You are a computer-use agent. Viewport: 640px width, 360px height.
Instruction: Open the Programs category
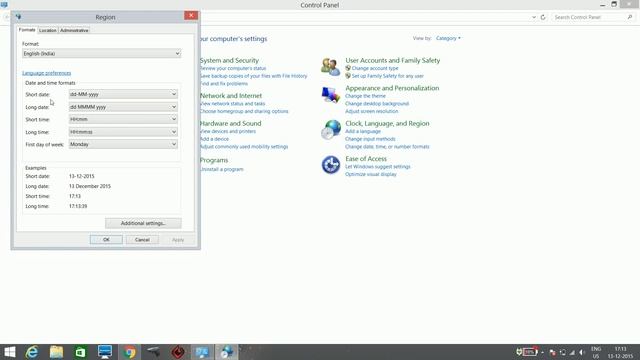[214, 160]
